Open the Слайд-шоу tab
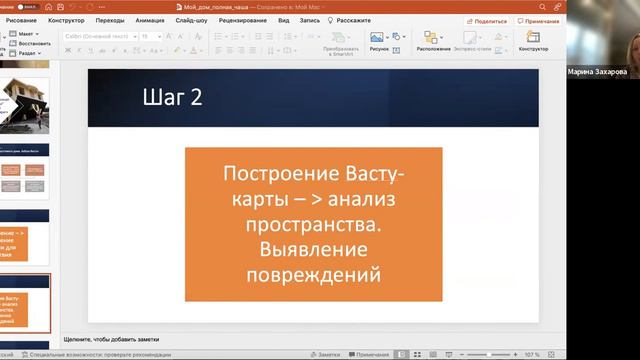The height and width of the screenshot is (360, 640). click(191, 20)
